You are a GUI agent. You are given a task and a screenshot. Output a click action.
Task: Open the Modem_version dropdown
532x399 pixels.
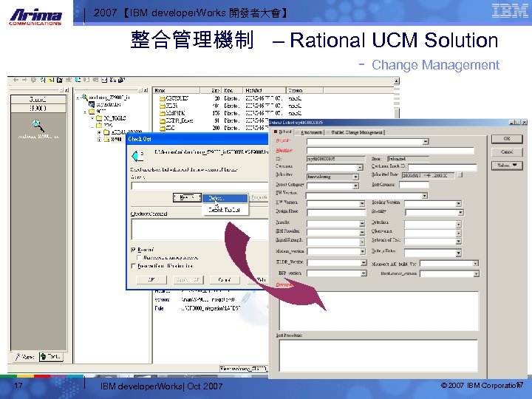[x=362, y=251]
